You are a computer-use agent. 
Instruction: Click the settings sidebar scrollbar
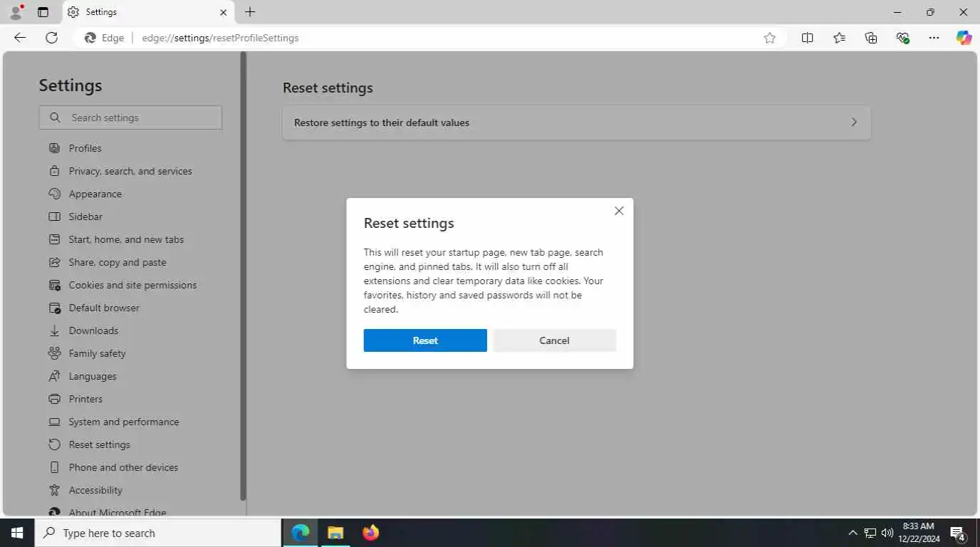click(x=243, y=276)
